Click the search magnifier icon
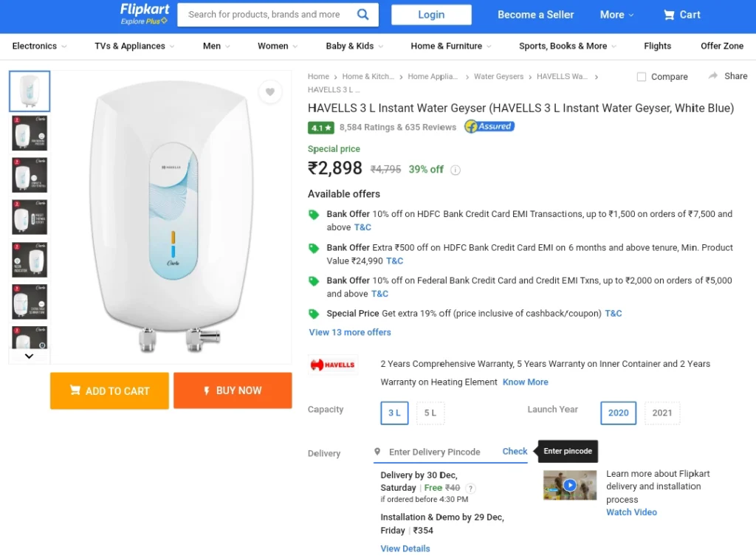 pos(362,14)
